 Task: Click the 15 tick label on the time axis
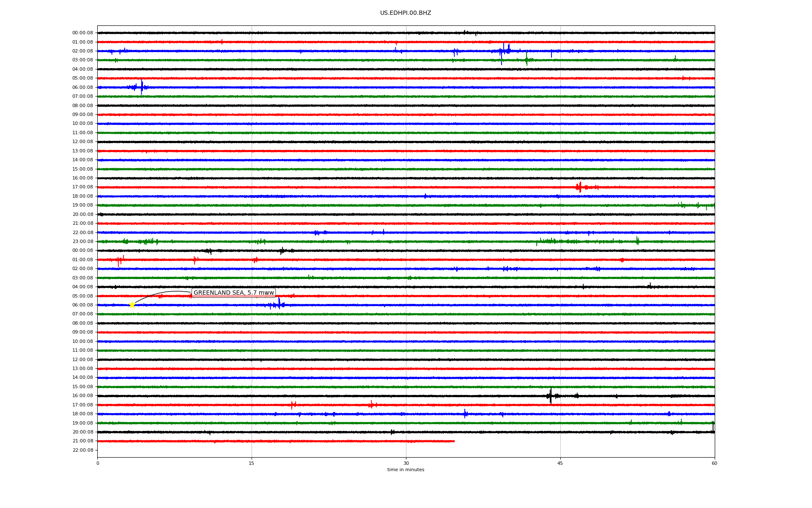tap(252, 463)
